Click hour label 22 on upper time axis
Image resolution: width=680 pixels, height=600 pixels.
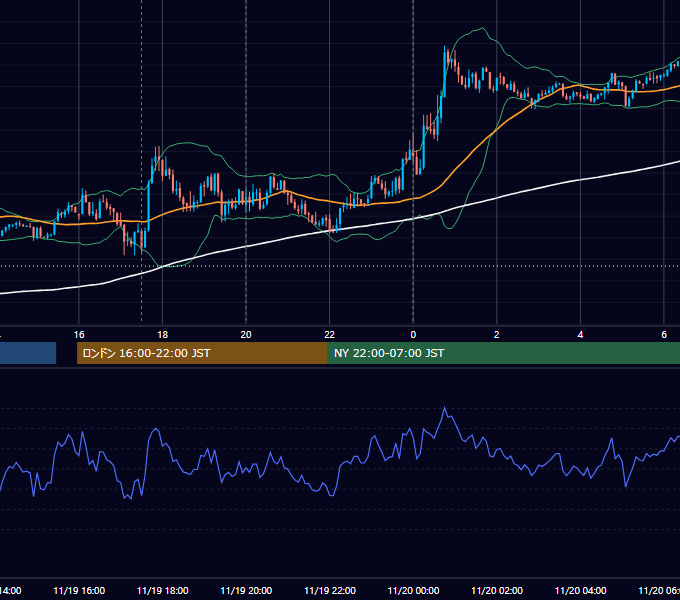[x=330, y=334]
